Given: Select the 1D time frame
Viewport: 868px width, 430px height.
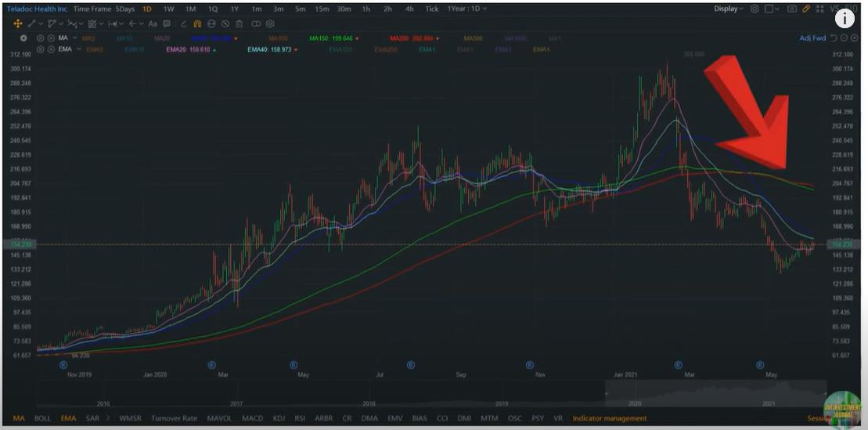Looking at the screenshot, I should click(146, 9).
